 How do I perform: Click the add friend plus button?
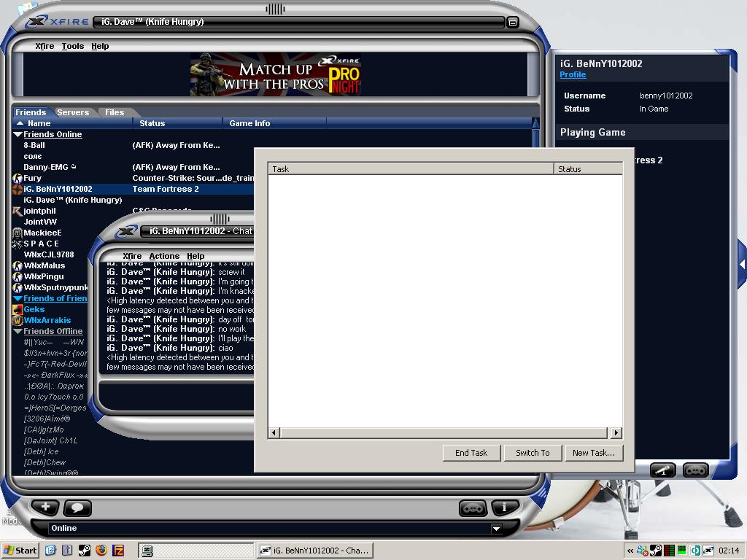(45, 507)
